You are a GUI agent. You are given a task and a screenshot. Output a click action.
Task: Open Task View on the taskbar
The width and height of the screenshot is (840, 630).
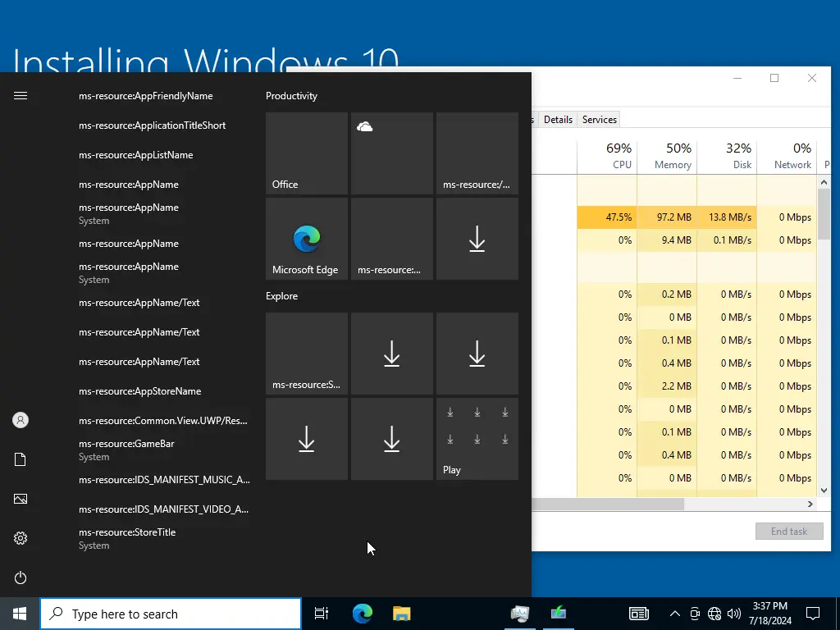(x=322, y=614)
